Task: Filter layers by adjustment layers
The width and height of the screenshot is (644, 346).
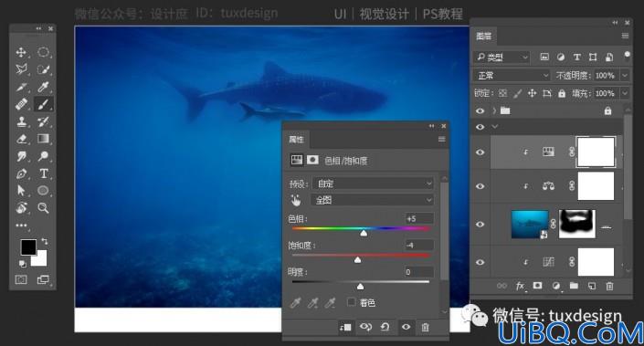Action: [561, 58]
